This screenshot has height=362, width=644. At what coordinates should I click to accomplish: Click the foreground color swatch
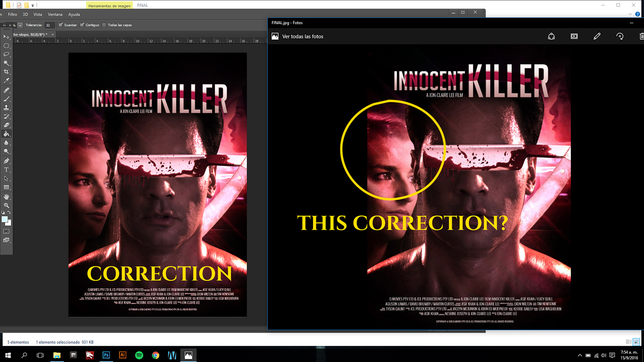coord(5,220)
